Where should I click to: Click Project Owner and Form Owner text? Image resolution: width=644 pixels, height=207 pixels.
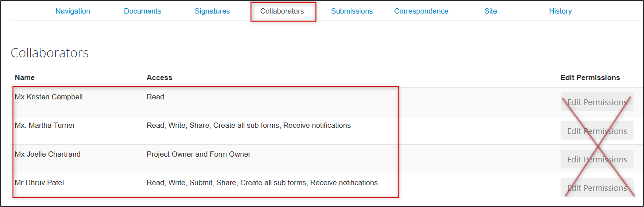click(199, 154)
